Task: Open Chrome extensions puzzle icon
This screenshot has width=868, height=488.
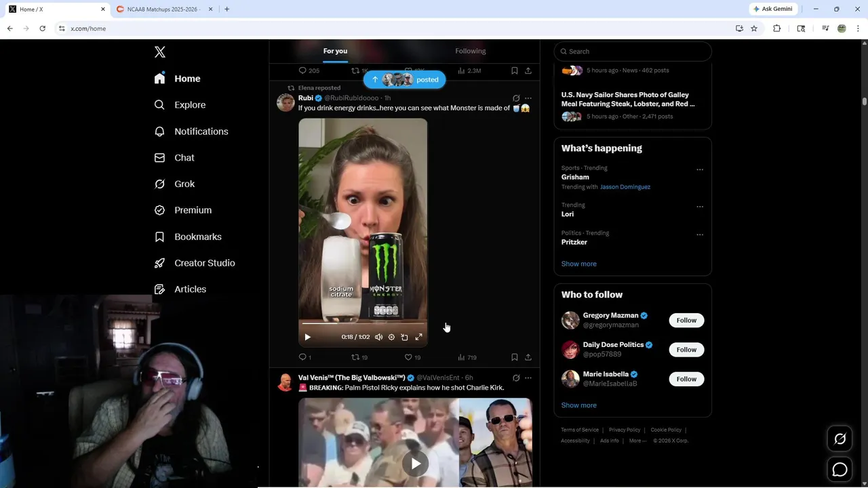Action: point(777,28)
